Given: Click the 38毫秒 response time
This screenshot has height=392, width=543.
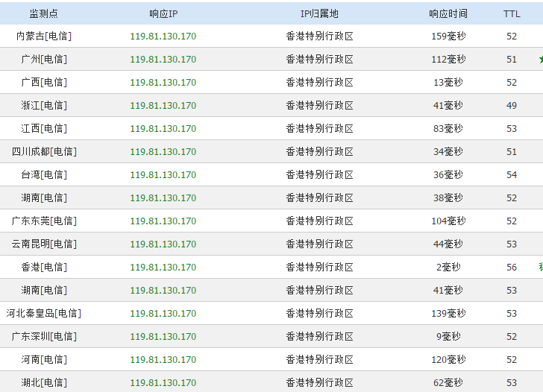Looking at the screenshot, I should [x=448, y=197].
